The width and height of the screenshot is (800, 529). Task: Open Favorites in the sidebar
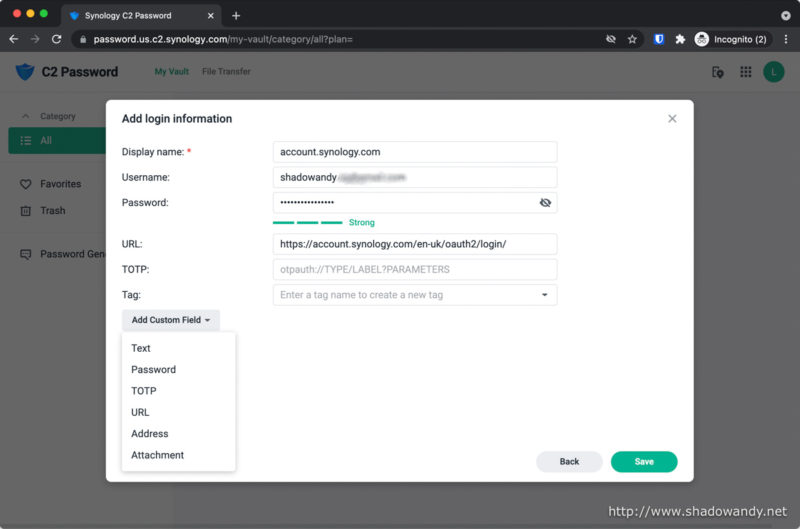pos(60,184)
